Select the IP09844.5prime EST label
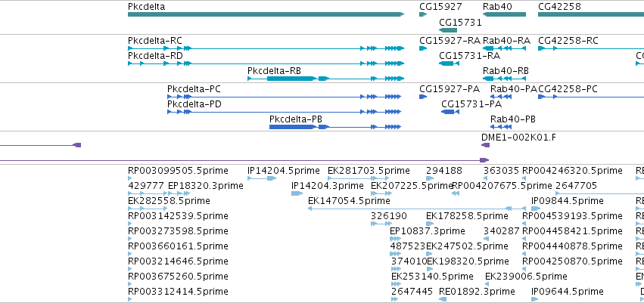The image size is (644, 303). (568, 201)
